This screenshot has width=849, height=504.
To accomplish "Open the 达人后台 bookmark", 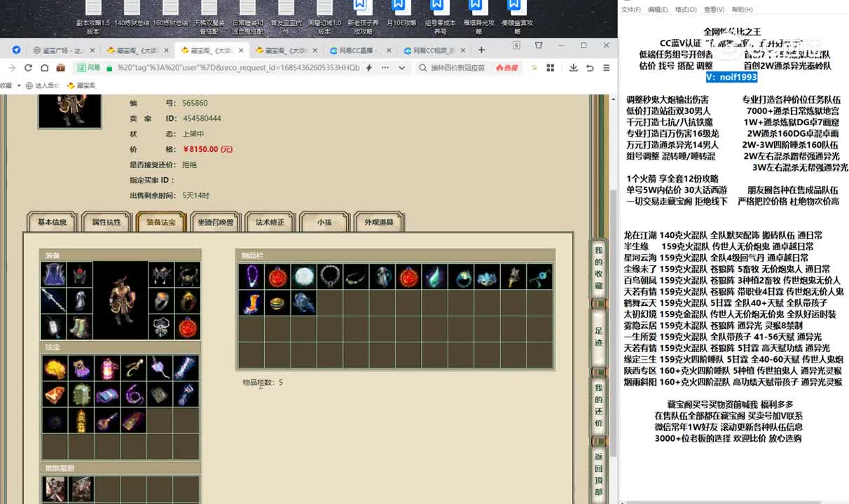I will pos(43,85).
